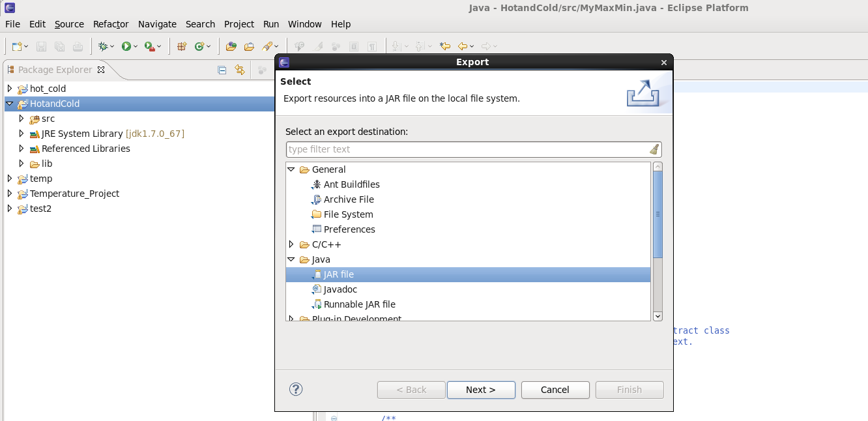Viewport: 868px width, 421px height.
Task: Click the Save disk icon
Action: 41,46
